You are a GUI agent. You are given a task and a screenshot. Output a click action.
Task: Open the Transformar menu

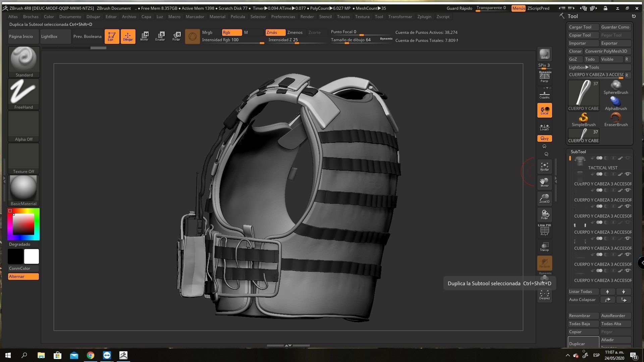pos(400,16)
